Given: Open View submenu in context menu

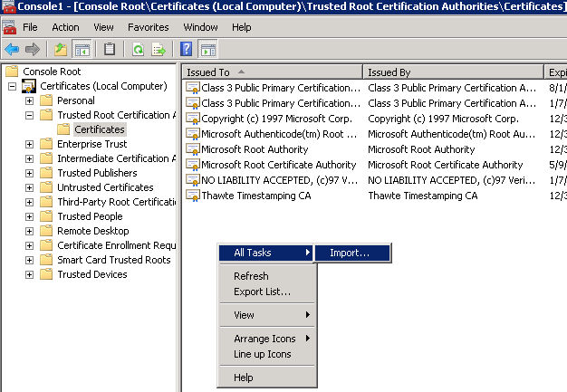Looking at the screenshot, I should tap(267, 315).
